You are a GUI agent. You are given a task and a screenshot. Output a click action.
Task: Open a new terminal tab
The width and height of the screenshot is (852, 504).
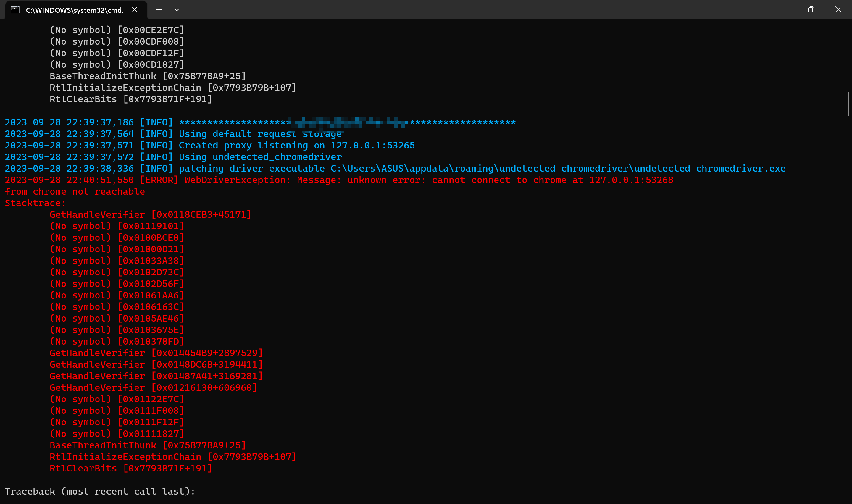tap(159, 10)
